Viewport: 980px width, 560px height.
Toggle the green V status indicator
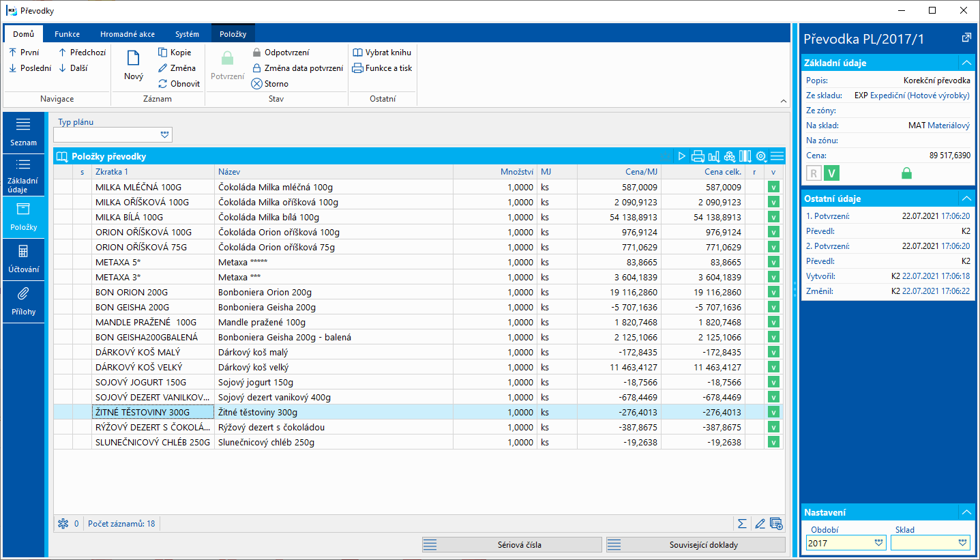(x=831, y=173)
